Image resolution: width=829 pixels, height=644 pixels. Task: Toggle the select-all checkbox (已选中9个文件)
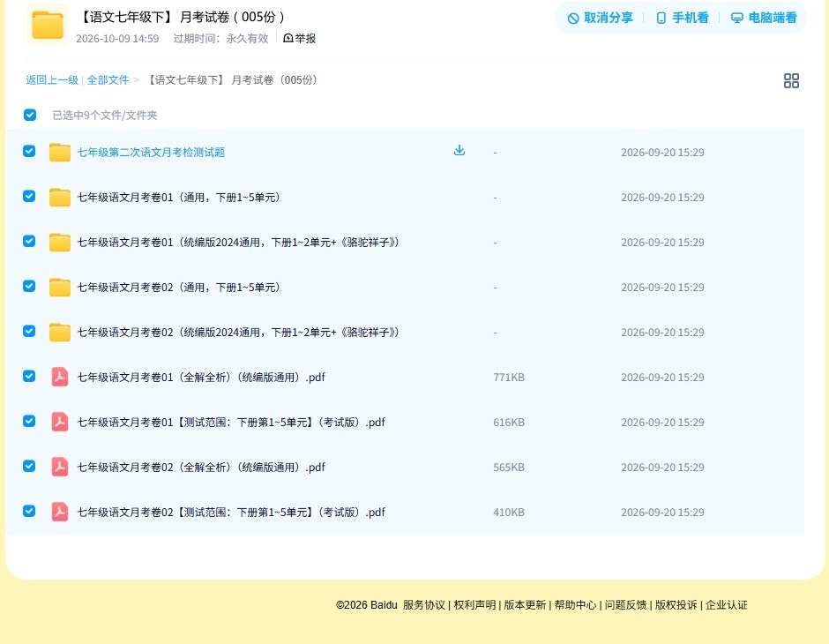click(30, 115)
